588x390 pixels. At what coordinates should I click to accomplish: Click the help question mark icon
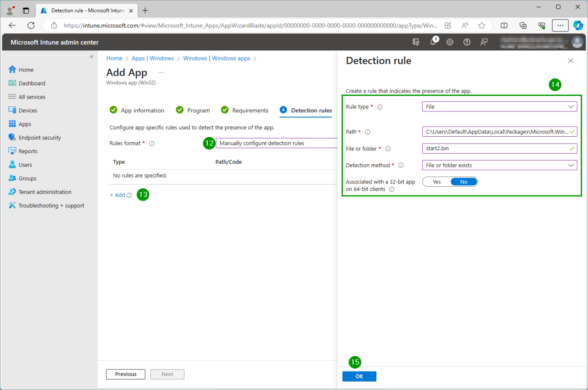coord(467,42)
